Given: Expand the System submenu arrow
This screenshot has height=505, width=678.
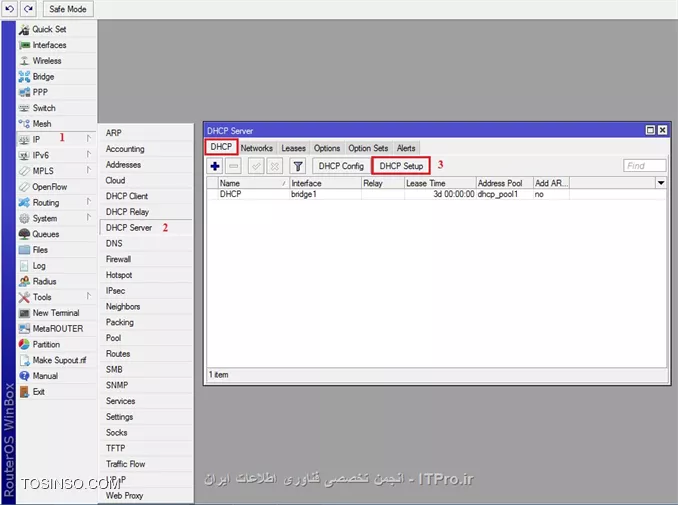Looking at the screenshot, I should pyautogui.click(x=89, y=217).
